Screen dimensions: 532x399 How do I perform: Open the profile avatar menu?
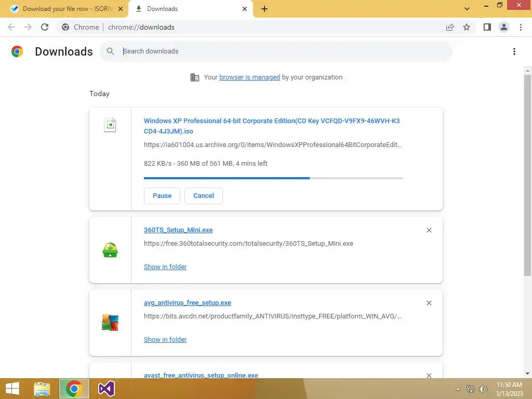(504, 27)
